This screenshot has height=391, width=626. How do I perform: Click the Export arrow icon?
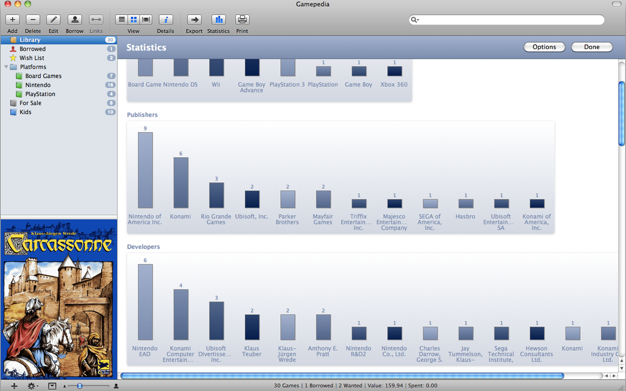point(194,20)
